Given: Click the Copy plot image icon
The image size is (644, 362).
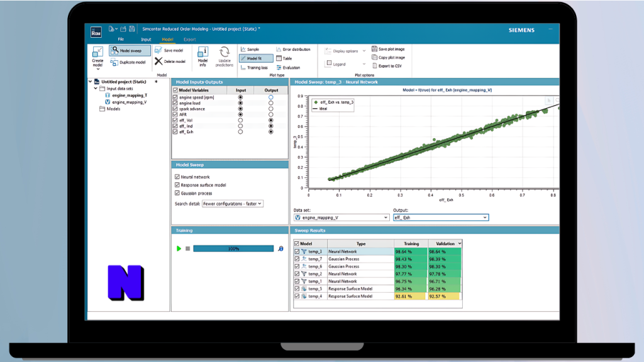Looking at the screenshot, I should (x=374, y=57).
